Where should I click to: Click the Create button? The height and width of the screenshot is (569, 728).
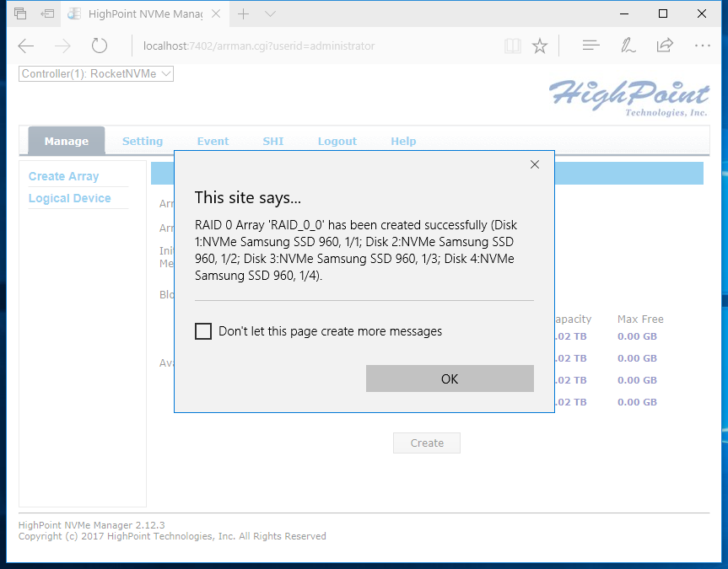427,443
